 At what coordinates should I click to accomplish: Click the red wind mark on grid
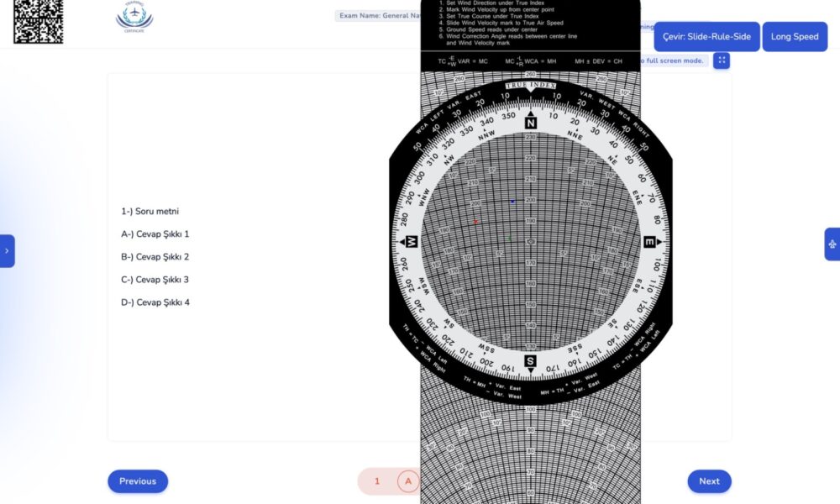(x=475, y=222)
